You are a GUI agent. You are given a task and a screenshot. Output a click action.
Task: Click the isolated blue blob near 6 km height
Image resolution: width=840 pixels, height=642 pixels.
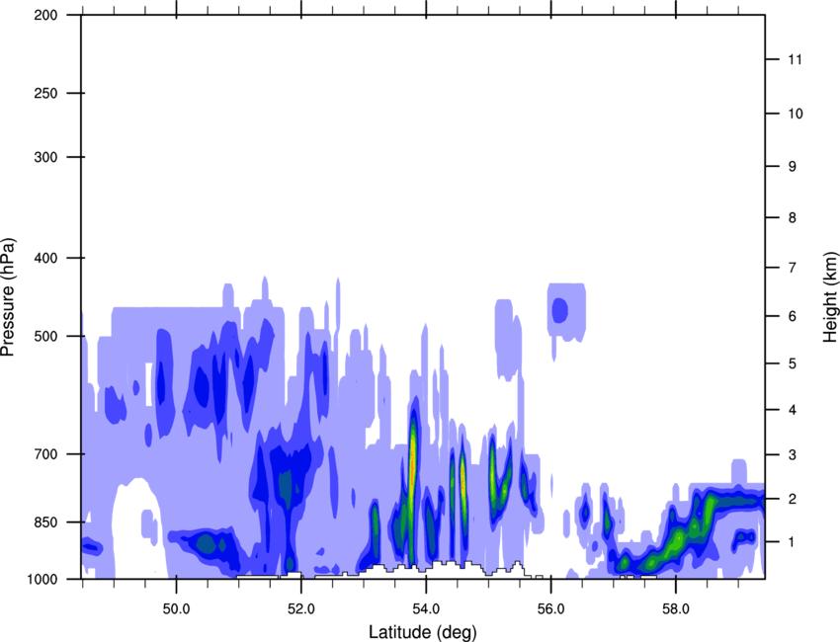(x=559, y=311)
